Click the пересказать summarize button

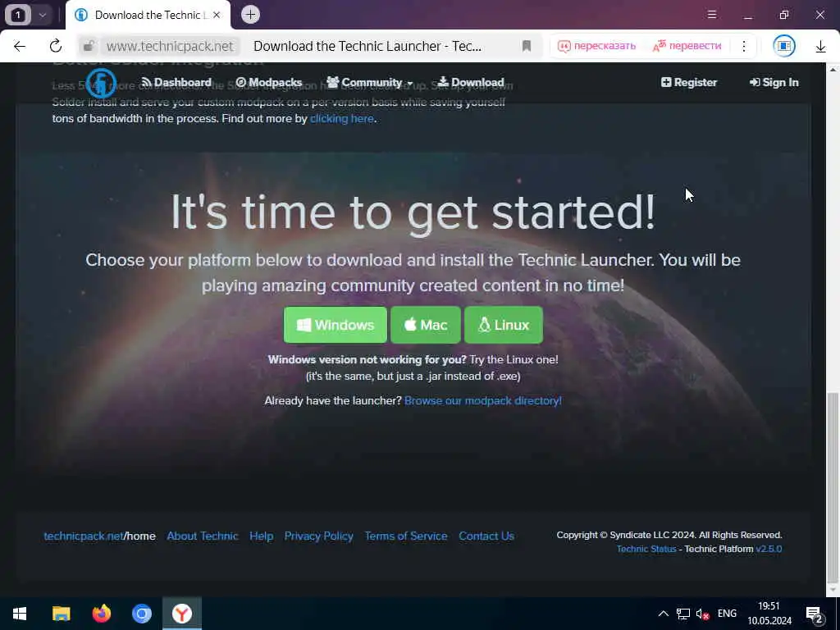(597, 46)
